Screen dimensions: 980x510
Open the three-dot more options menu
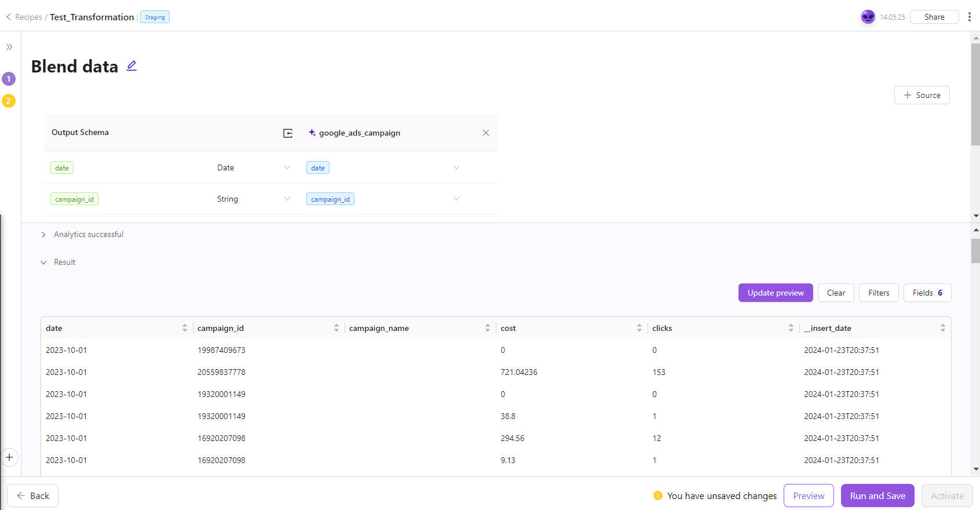pyautogui.click(x=969, y=17)
